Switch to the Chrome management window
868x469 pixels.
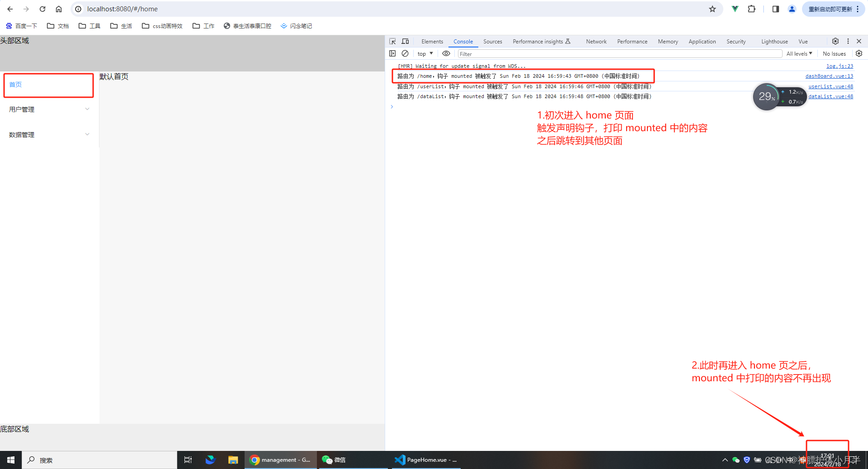[x=280, y=460]
